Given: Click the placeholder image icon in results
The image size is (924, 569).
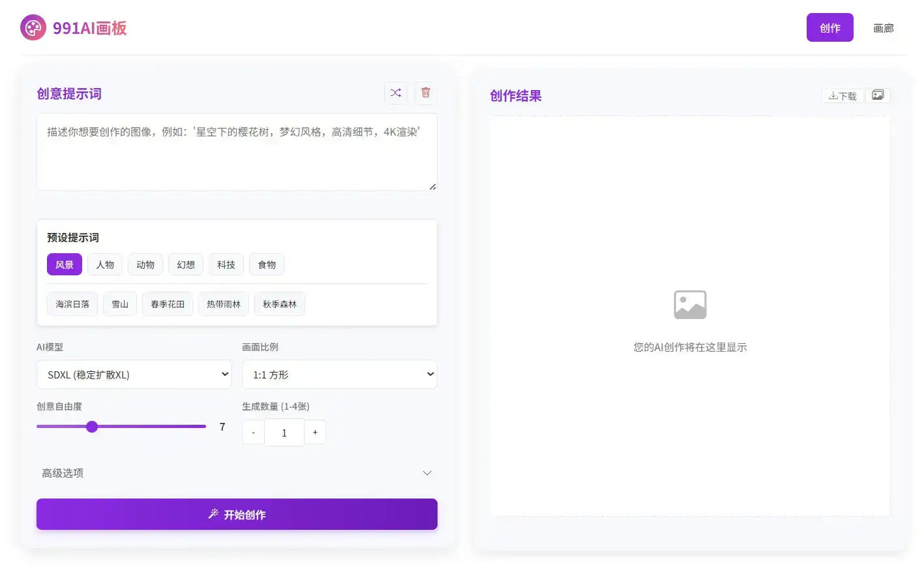Looking at the screenshot, I should [x=690, y=305].
